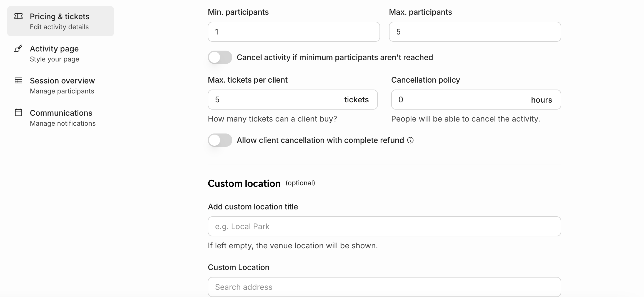Open Session overview in sidebar
644x297 pixels.
[62, 81]
